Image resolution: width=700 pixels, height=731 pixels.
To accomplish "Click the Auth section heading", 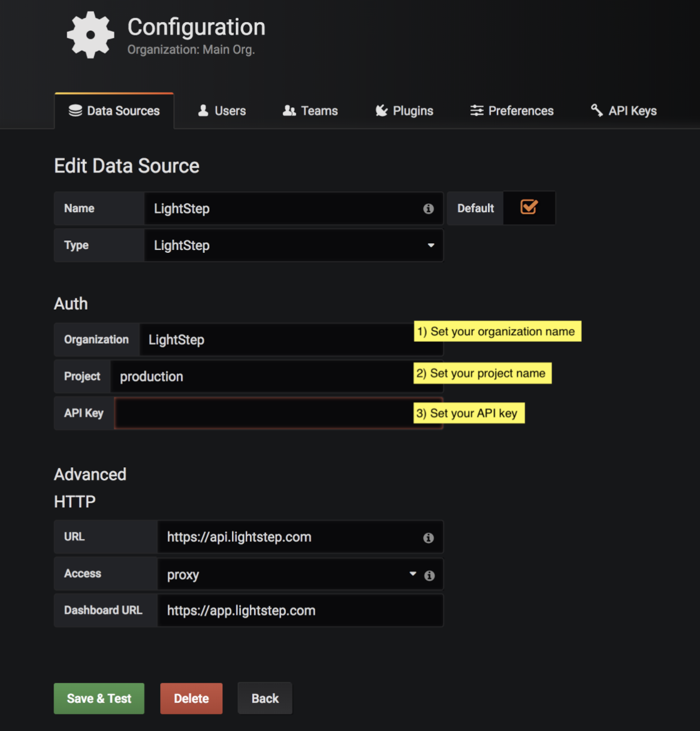I will pos(71,304).
